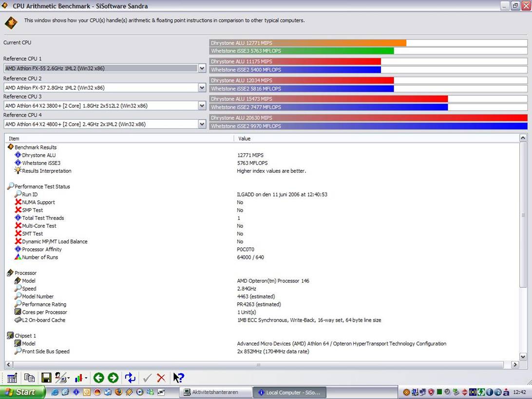
Task: Click the lightbulb icon beside Results Interpretation
Action: 18,170
